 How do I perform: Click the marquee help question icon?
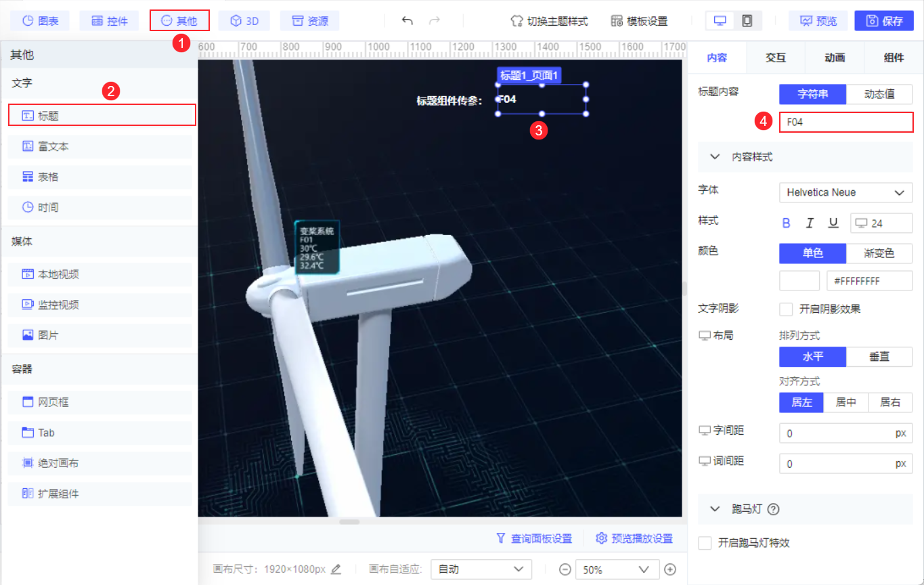pos(774,509)
